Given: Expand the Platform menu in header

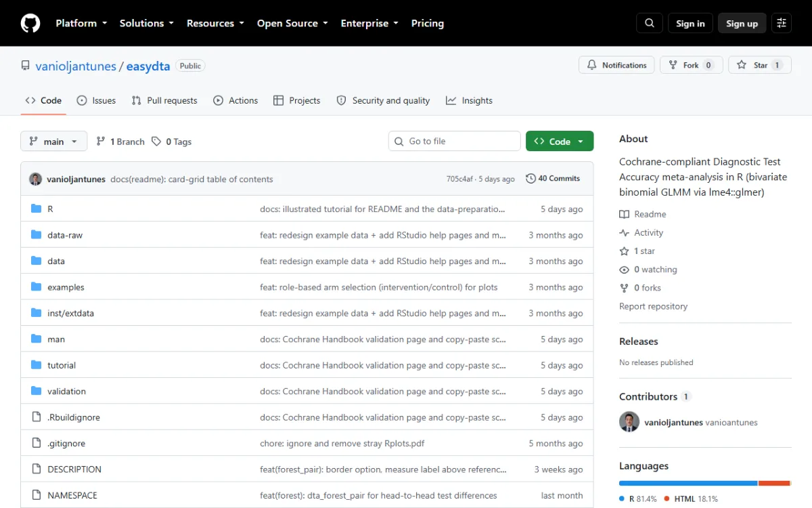Looking at the screenshot, I should click(81, 23).
